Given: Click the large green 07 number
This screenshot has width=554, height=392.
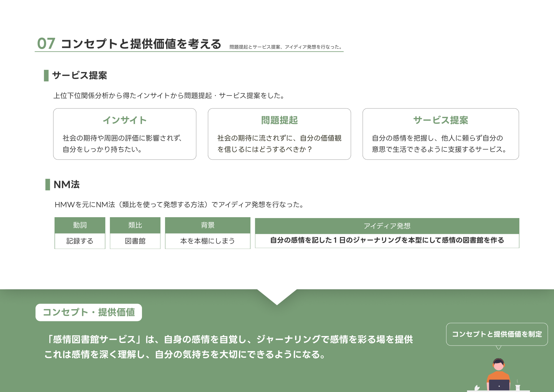Looking at the screenshot, I should click(x=46, y=44).
